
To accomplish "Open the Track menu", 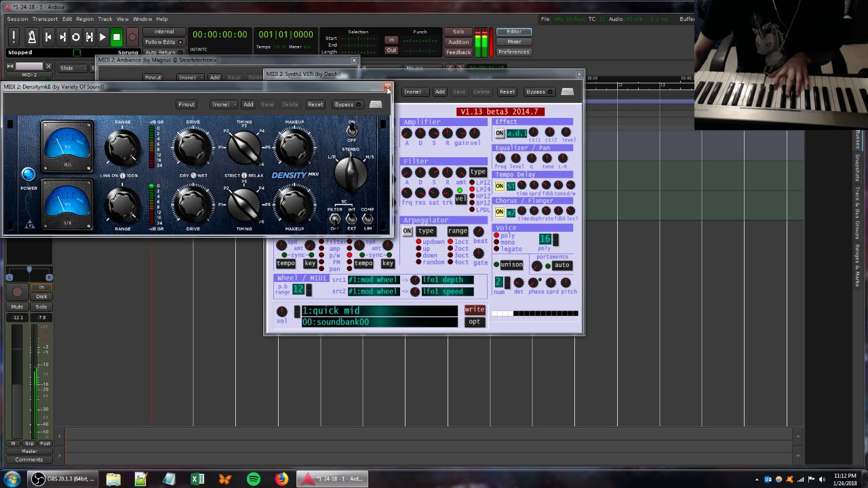I will pos(105,19).
